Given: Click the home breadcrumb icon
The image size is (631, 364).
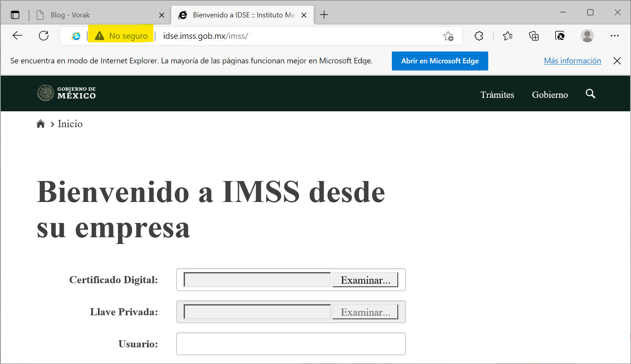Looking at the screenshot, I should coord(40,124).
